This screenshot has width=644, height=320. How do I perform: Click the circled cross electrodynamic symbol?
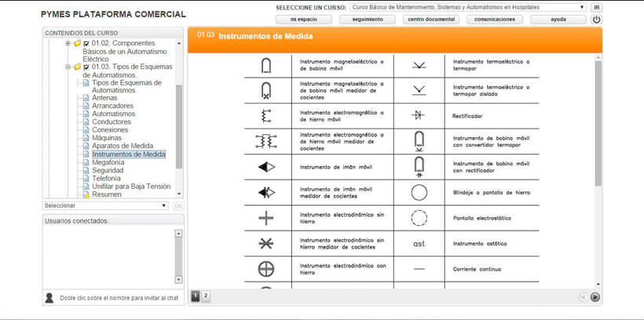click(x=266, y=269)
